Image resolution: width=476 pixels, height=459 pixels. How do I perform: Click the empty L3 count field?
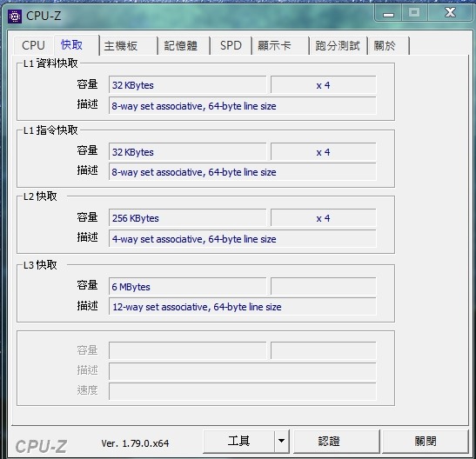coord(324,286)
